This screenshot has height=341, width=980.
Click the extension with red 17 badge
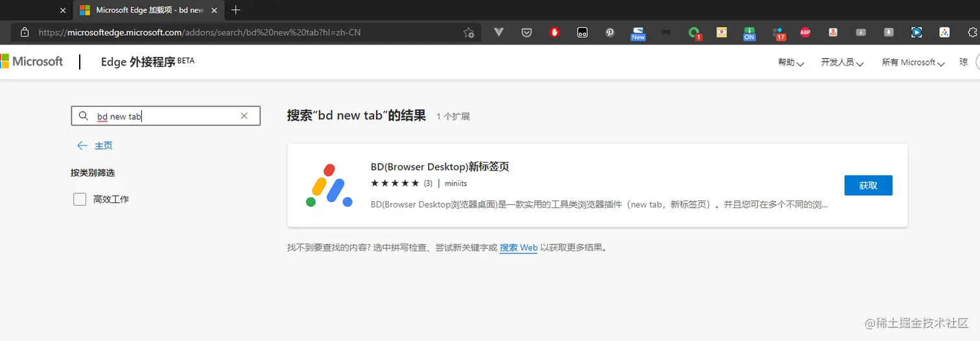[778, 34]
